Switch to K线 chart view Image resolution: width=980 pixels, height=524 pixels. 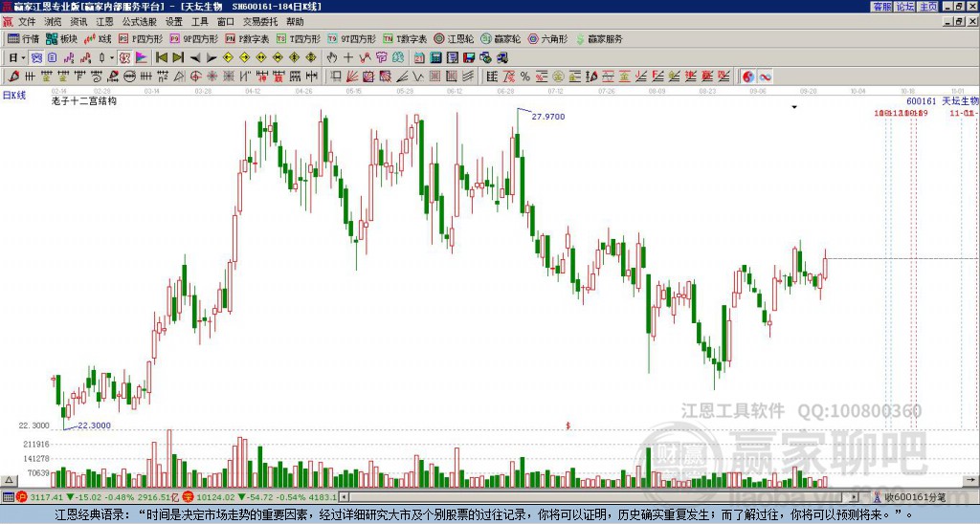coord(98,38)
